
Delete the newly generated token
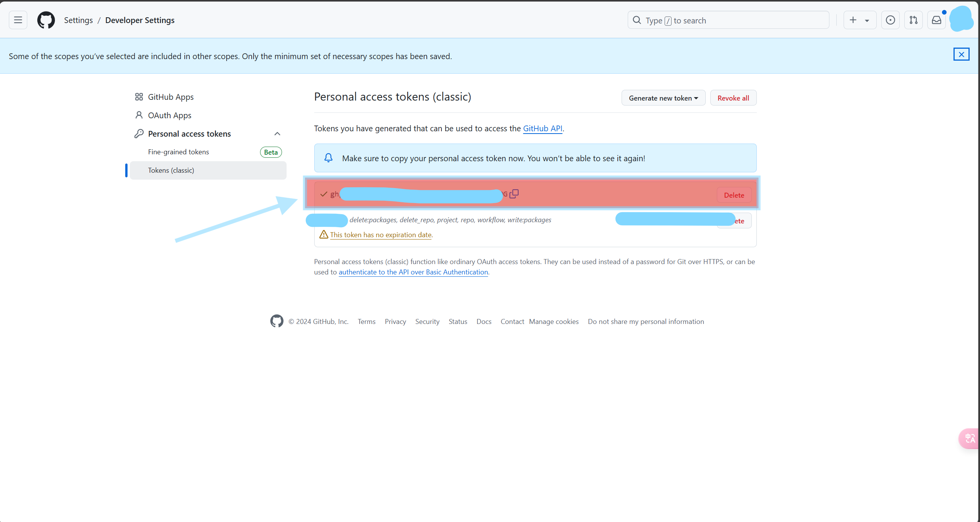734,195
